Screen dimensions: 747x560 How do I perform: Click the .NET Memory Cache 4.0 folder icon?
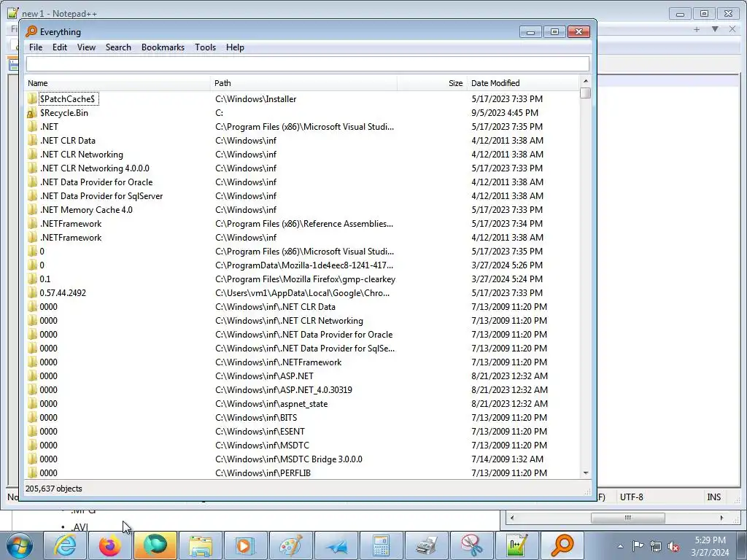click(32, 209)
